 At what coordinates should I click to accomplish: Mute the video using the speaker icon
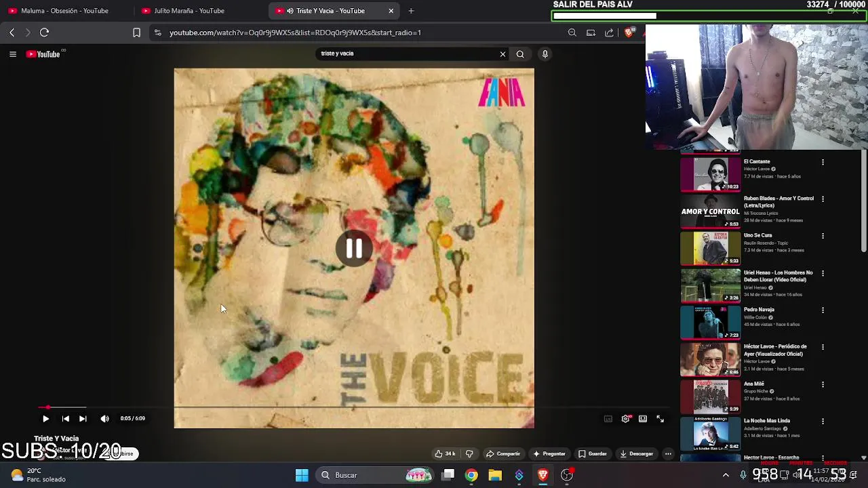tap(104, 419)
